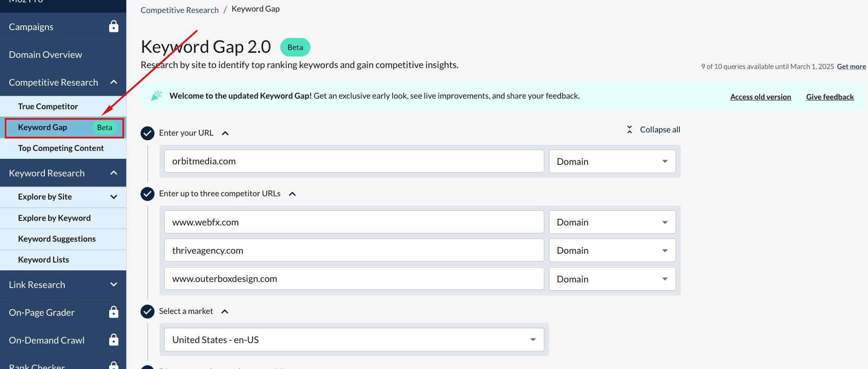Viewport: 868px width, 369px height.
Task: Collapse the competitor URLs section chevron
Action: pyautogui.click(x=292, y=194)
